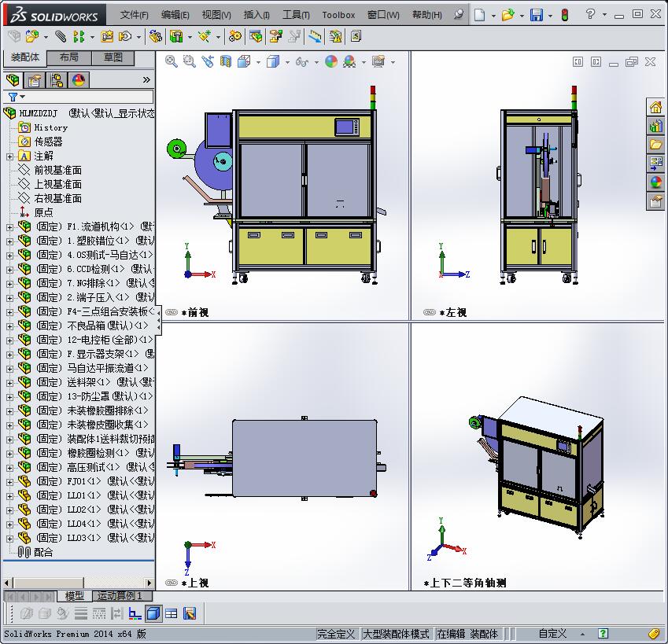Open the Reference Geometry tool
This screenshot has height=644, width=668.
pyautogui.click(x=205, y=37)
